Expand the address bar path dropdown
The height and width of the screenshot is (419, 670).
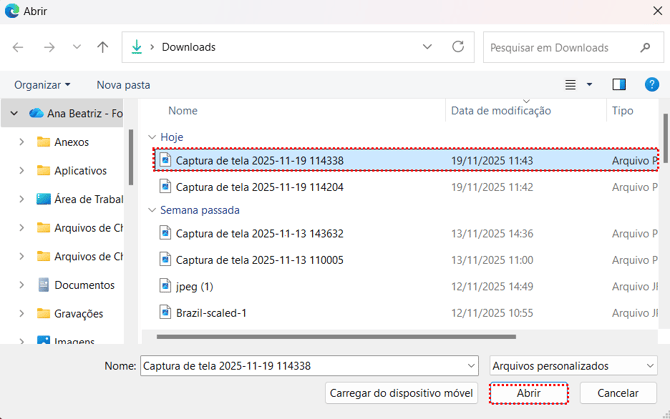pyautogui.click(x=427, y=47)
